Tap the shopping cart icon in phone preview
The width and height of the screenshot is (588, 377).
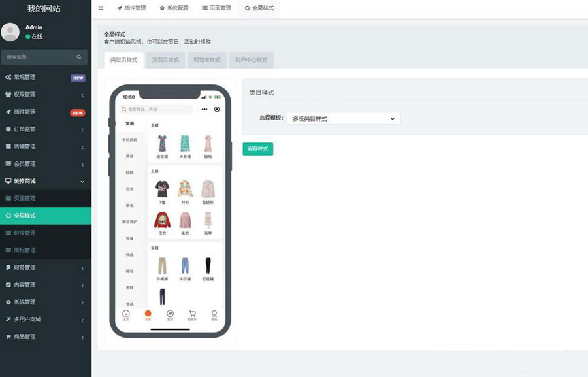tap(192, 314)
